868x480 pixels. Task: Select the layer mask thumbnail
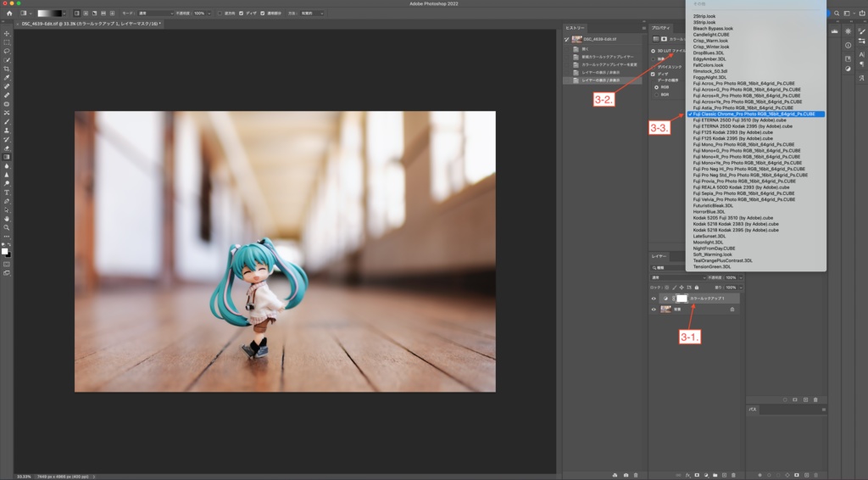(682, 299)
